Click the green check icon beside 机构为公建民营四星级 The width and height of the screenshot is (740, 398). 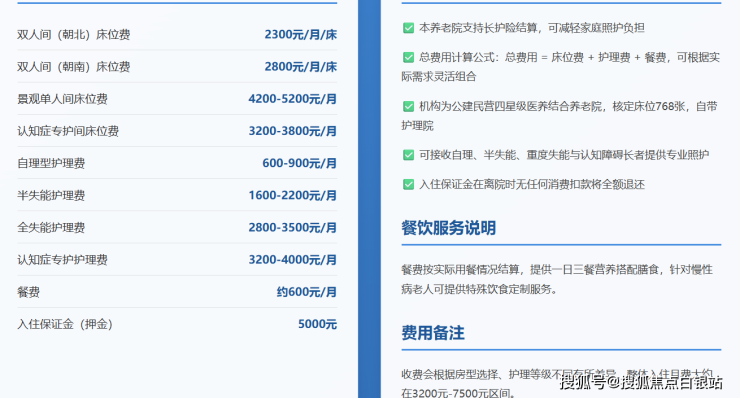pos(408,106)
